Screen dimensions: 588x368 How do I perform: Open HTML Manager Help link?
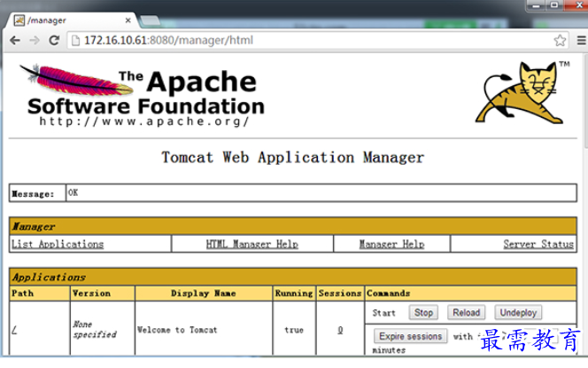252,244
